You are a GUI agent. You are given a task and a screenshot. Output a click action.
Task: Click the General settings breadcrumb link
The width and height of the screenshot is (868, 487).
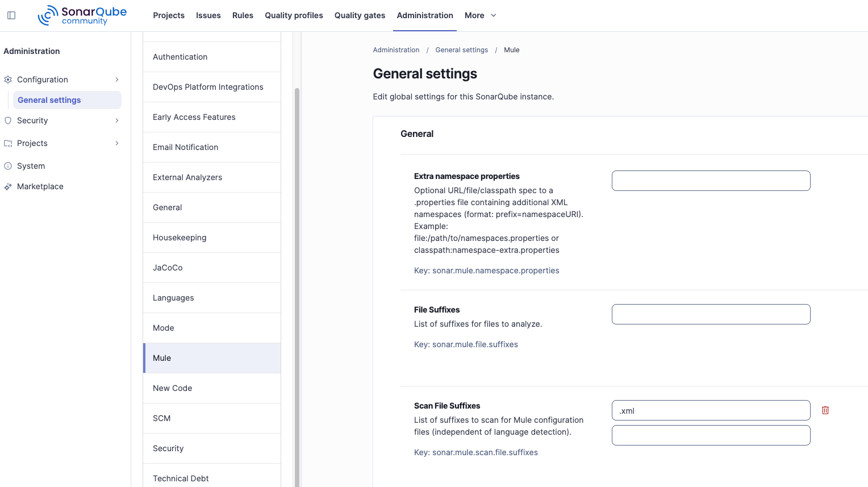coord(461,50)
